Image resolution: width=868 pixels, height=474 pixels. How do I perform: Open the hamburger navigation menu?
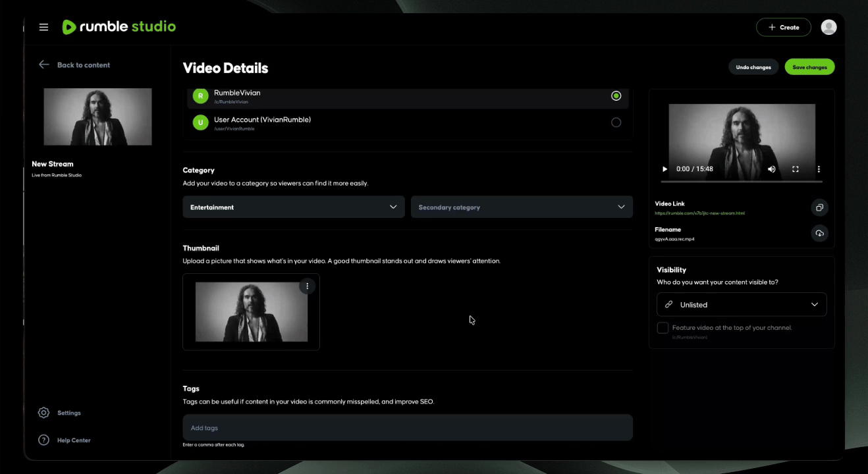click(x=43, y=27)
